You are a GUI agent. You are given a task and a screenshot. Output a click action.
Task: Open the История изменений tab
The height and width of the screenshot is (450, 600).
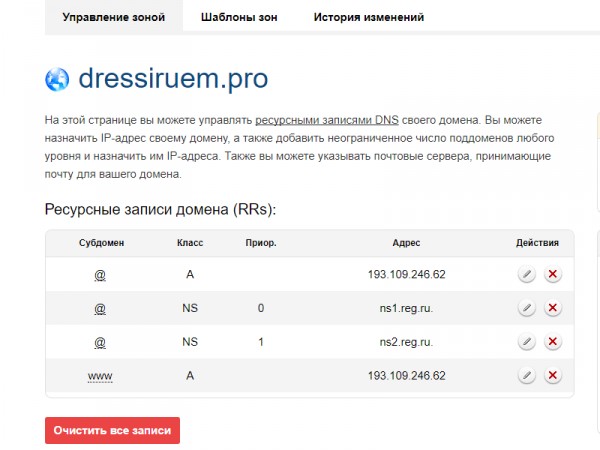point(369,17)
